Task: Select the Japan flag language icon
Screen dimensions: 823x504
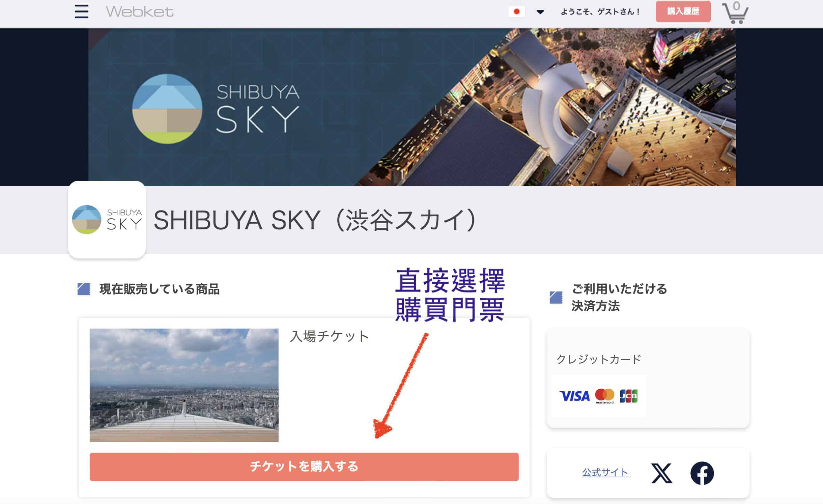Action: [x=516, y=12]
